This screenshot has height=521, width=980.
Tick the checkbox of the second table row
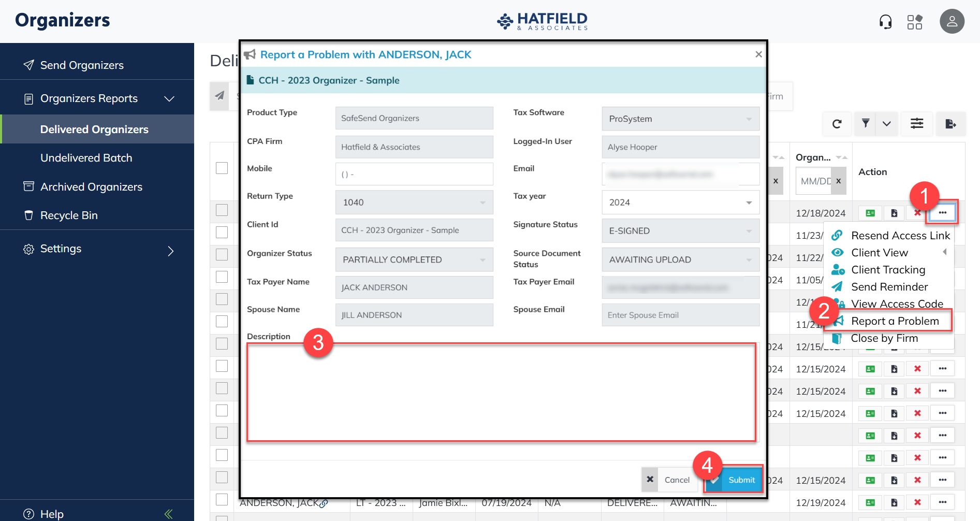(222, 232)
